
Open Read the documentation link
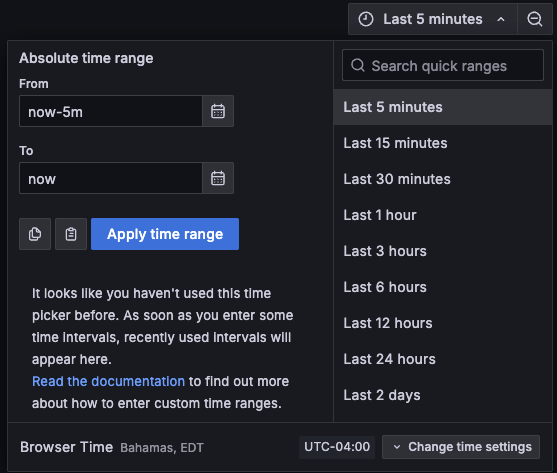pos(108,381)
